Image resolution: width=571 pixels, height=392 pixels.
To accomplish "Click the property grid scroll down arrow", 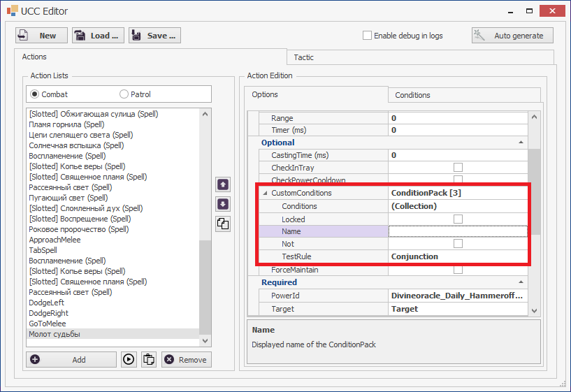I will [534, 310].
